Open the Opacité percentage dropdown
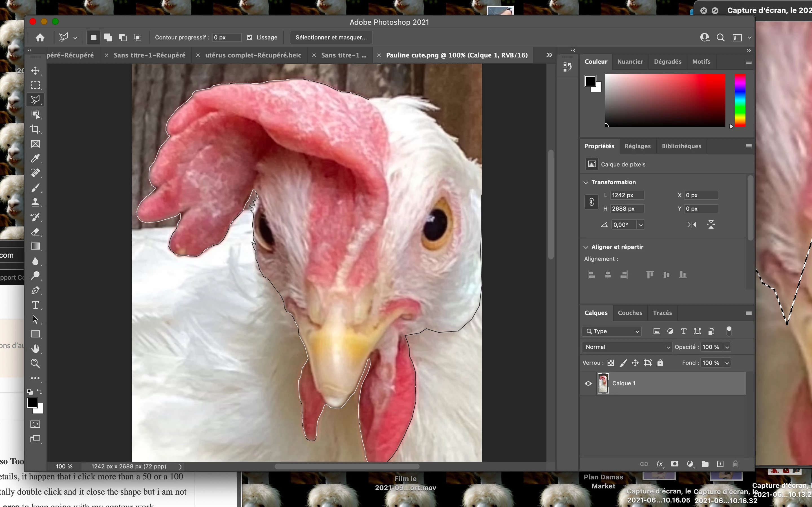This screenshot has width=812, height=507. (x=727, y=347)
